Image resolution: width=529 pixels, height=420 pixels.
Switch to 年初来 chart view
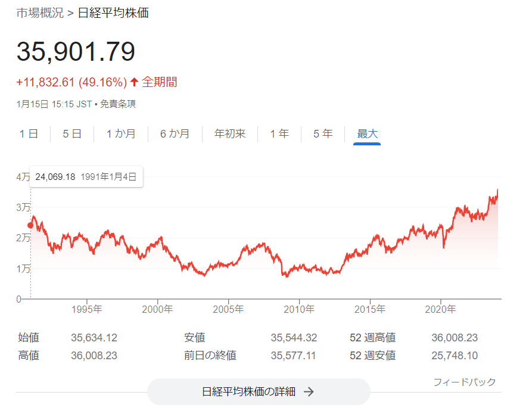pos(230,134)
